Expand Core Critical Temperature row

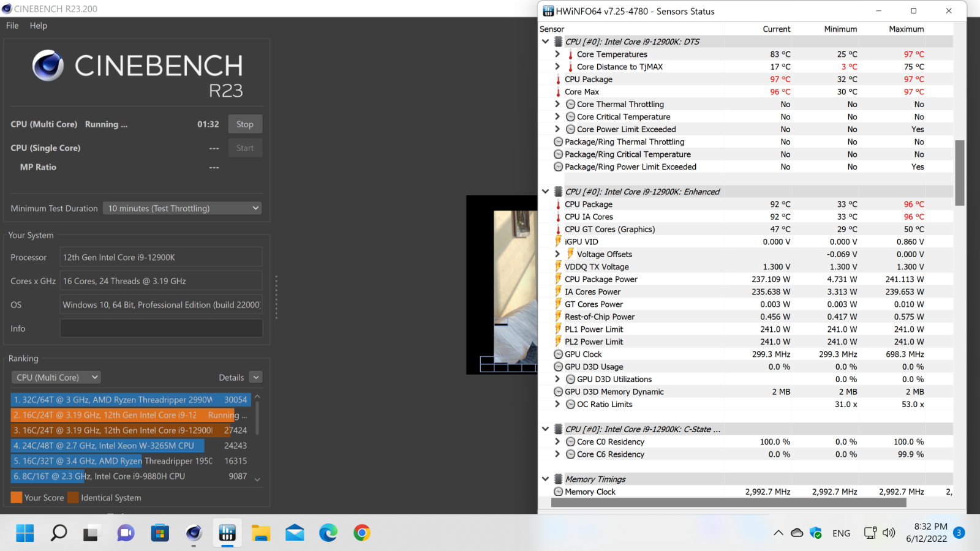coord(557,117)
